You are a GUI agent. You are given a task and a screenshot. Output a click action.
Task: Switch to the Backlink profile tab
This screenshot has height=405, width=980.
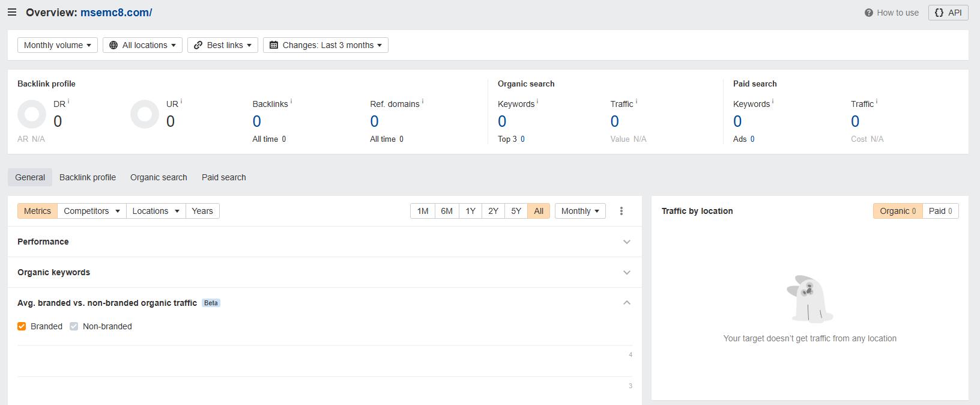(88, 177)
